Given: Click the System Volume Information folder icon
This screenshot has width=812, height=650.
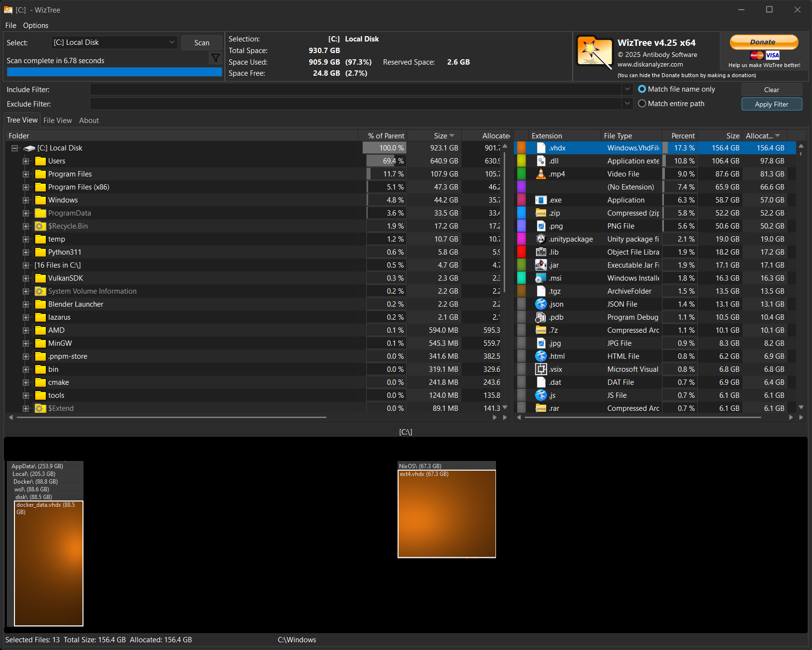Looking at the screenshot, I should [40, 291].
